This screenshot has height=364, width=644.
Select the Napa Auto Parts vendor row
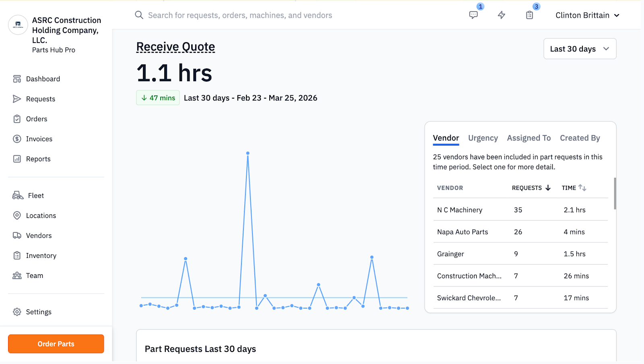520,232
